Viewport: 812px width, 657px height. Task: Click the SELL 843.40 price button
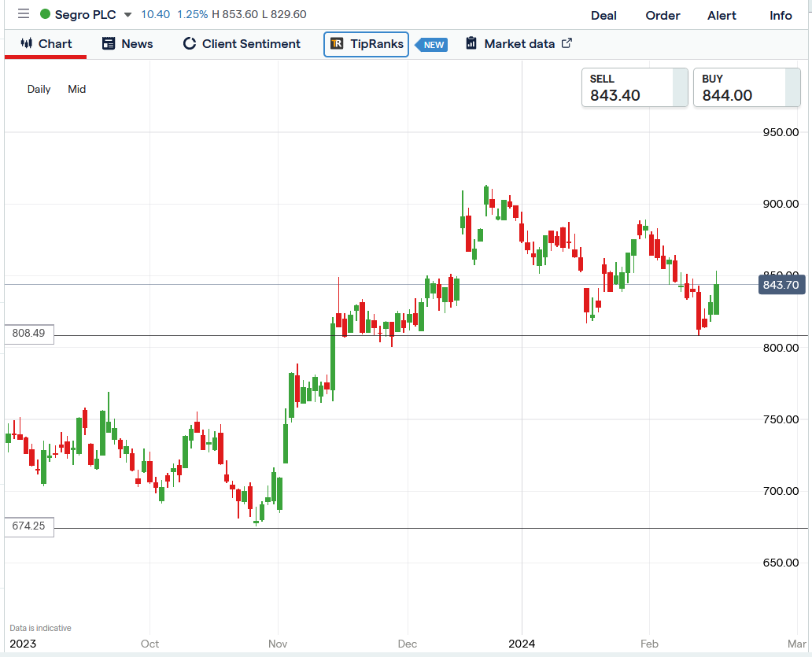point(634,87)
